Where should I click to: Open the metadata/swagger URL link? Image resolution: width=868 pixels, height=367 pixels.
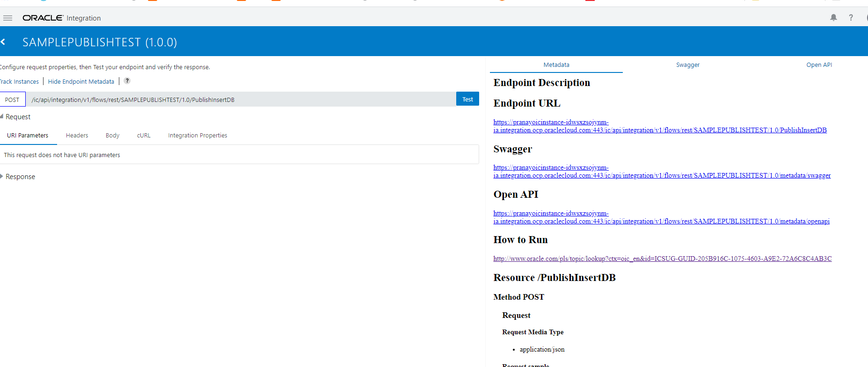tap(662, 172)
